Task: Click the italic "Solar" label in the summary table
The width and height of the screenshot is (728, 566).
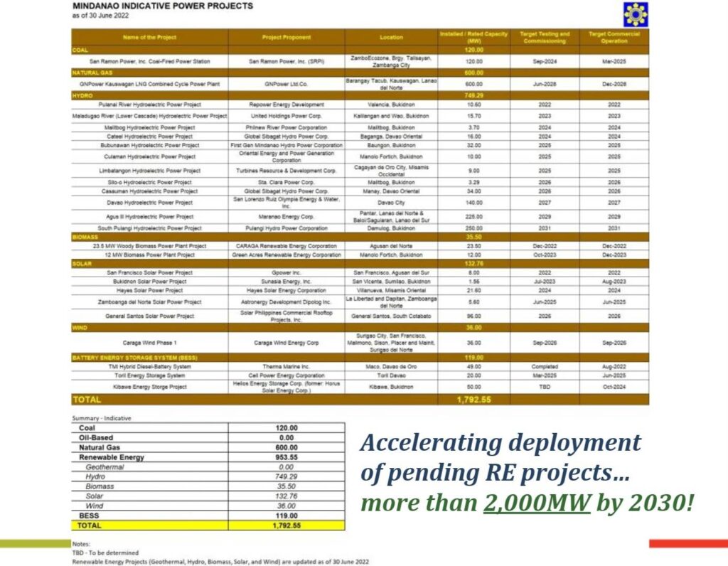Action: (x=95, y=496)
